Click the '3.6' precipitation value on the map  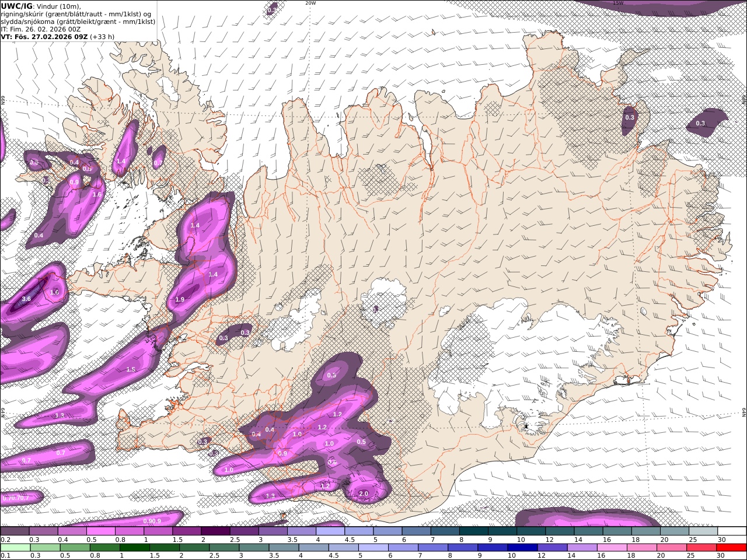coord(26,299)
